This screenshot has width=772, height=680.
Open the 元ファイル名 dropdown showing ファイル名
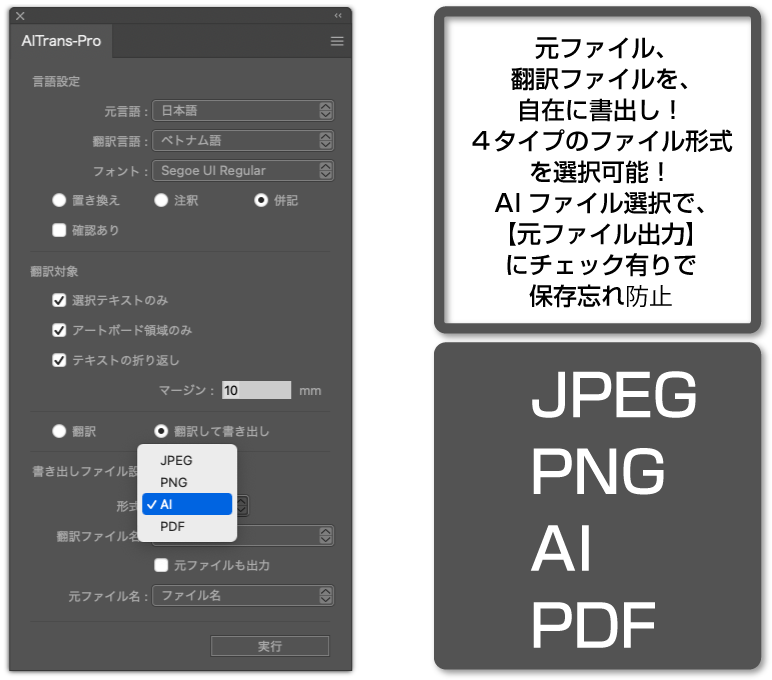tap(243, 596)
